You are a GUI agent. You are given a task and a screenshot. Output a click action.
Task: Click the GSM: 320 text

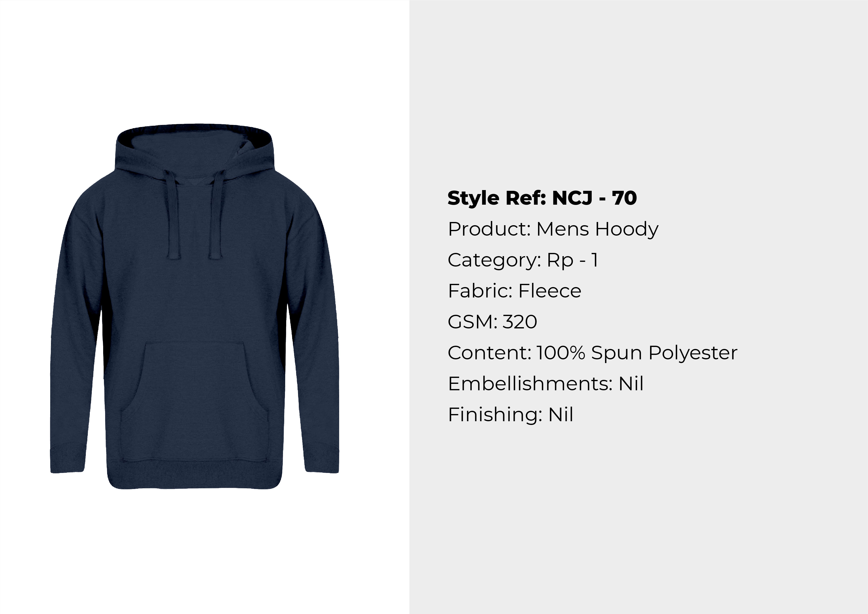coord(492,322)
